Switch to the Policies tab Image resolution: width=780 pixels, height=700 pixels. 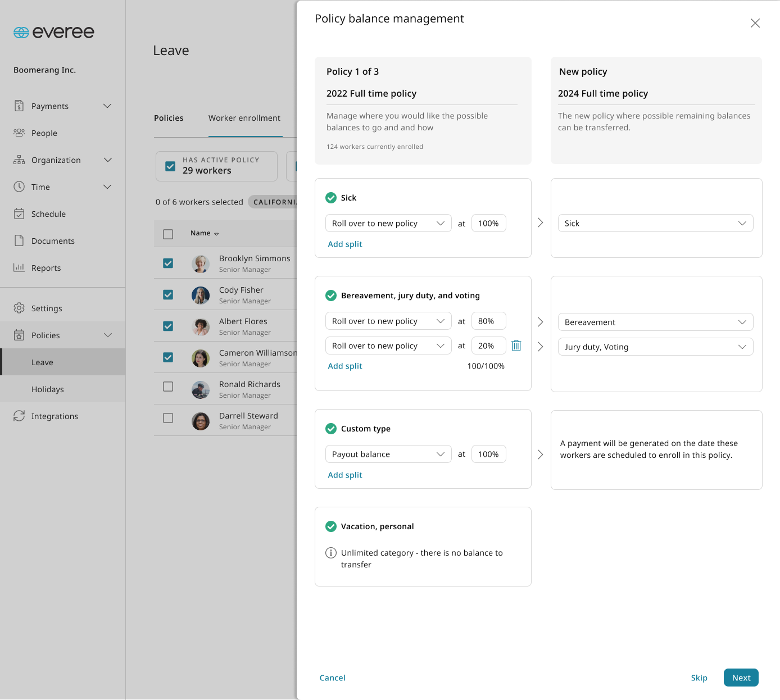pos(169,118)
